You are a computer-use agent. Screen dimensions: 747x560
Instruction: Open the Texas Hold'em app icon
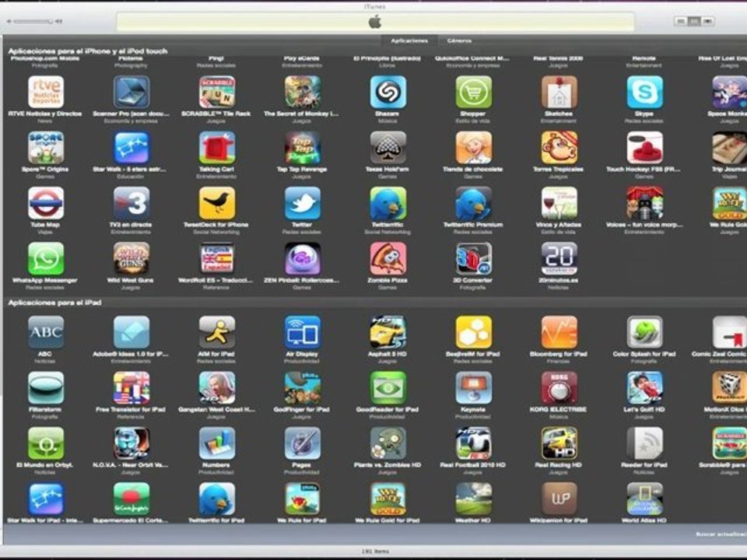[388, 148]
